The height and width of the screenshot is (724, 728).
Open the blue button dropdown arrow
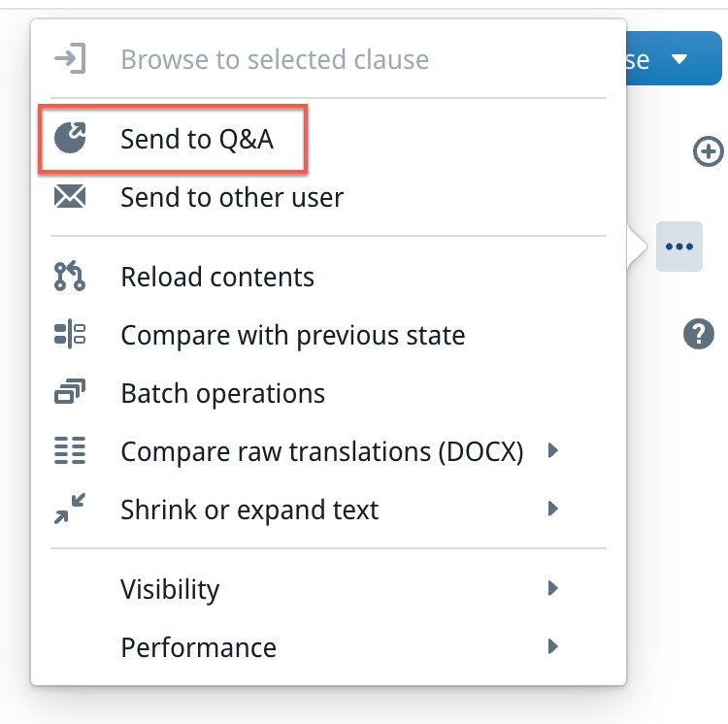pyautogui.click(x=679, y=60)
